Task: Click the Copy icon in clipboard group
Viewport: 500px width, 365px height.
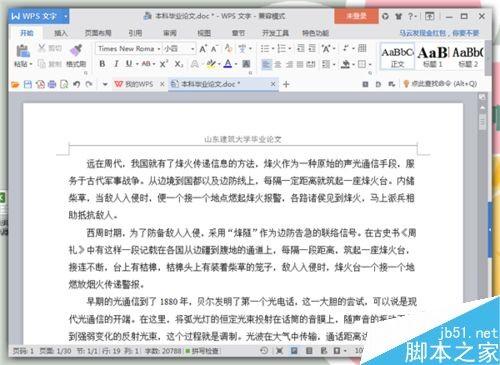Action: tap(42, 63)
